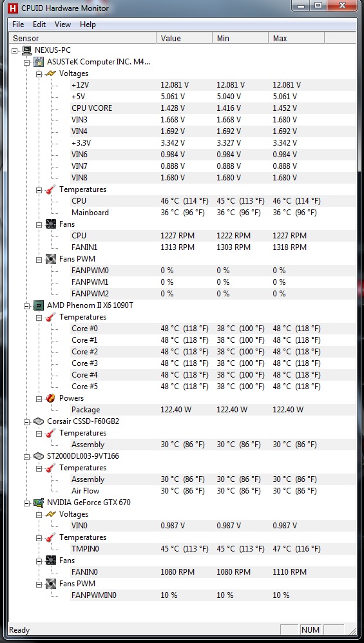Click the AMD Phenom II processor icon

(x=39, y=305)
